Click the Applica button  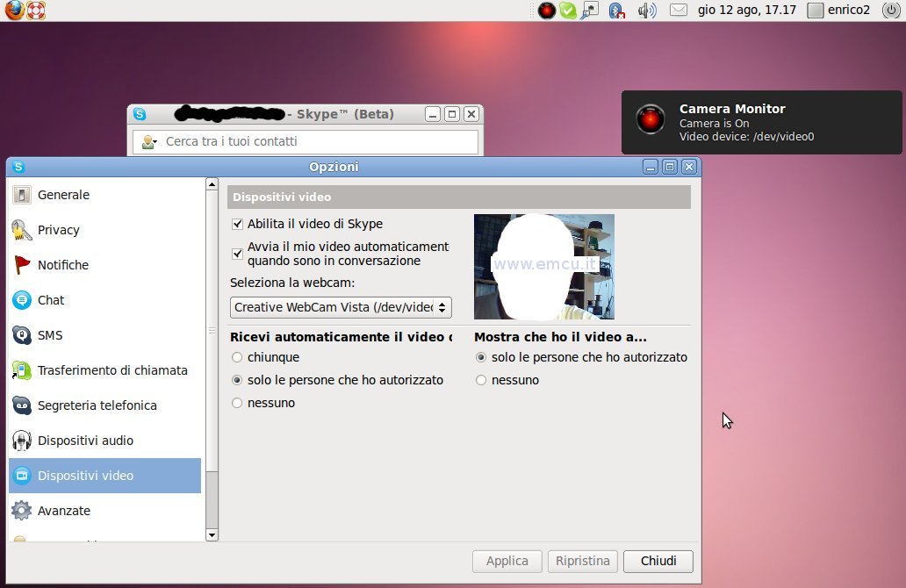tap(507, 561)
